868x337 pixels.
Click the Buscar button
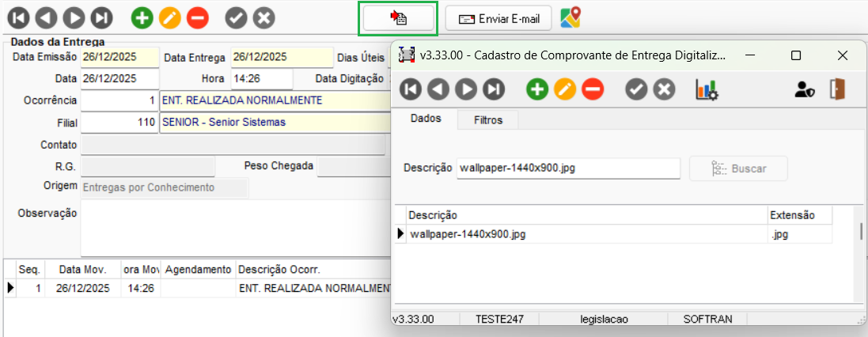(738, 168)
